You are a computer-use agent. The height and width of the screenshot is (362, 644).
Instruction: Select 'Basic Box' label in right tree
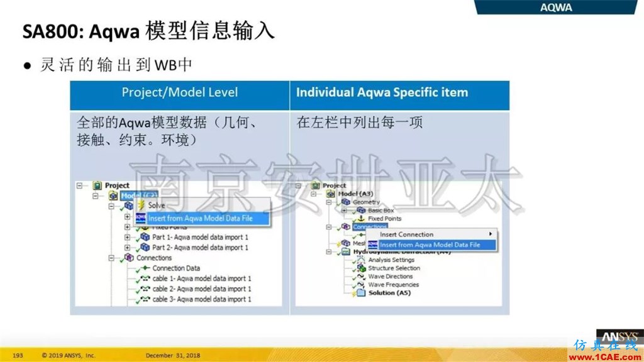pos(380,210)
